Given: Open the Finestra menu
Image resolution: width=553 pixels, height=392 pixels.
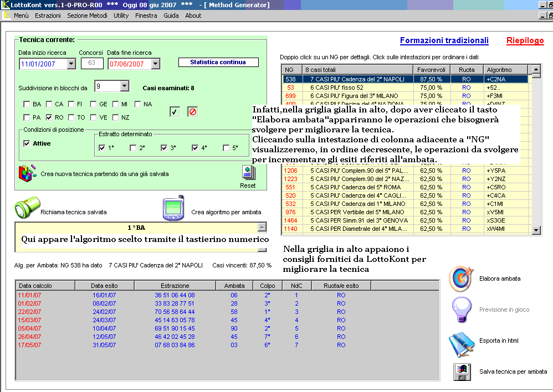Looking at the screenshot, I should coord(146,16).
